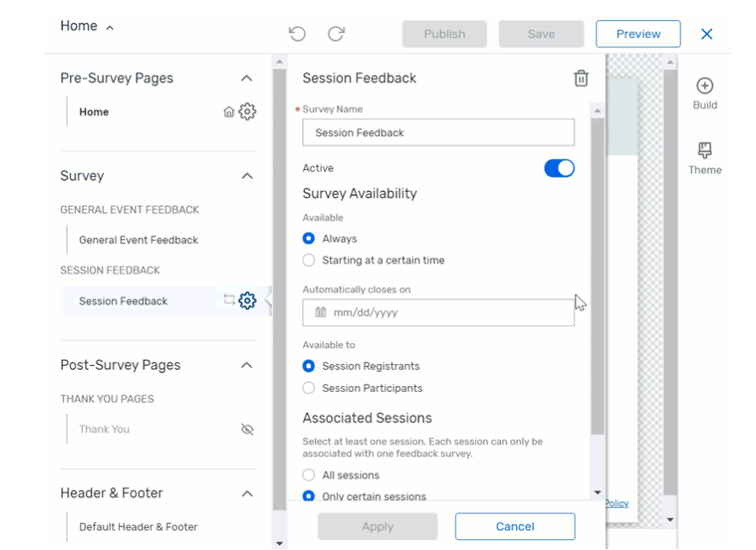The height and width of the screenshot is (550, 756).
Task: Toggle the survey Active switch off
Action: click(558, 168)
